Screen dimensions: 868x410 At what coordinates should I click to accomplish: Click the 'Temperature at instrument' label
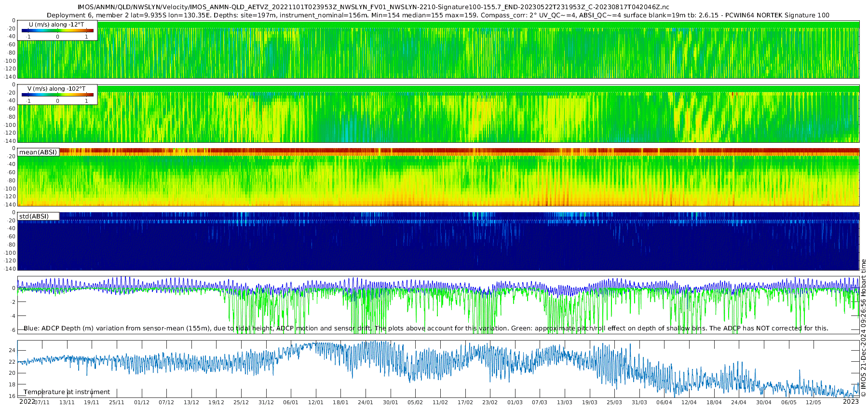(x=67, y=392)
